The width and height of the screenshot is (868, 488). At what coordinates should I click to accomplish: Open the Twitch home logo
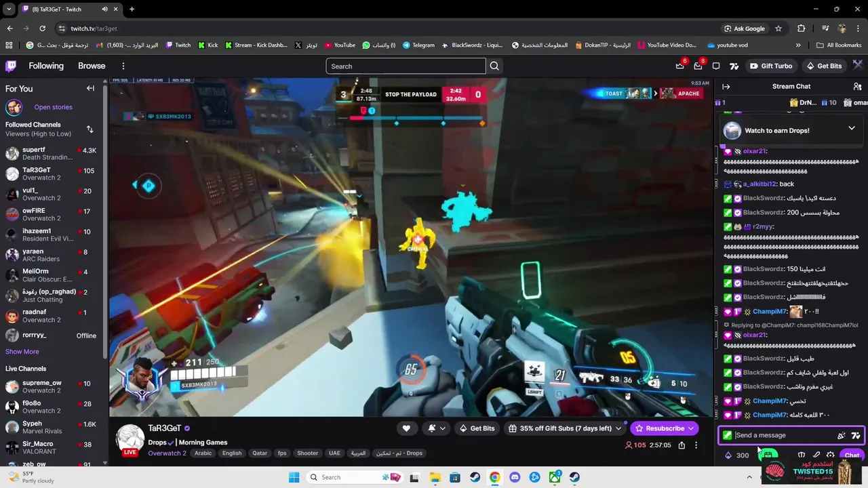tap(11, 66)
